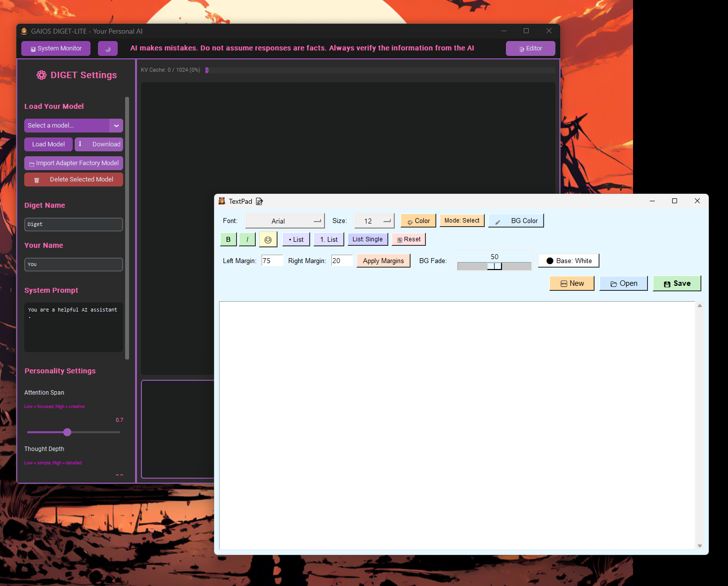The image size is (728, 586).
Task: Click Delete Selected Model button
Action: click(x=74, y=180)
